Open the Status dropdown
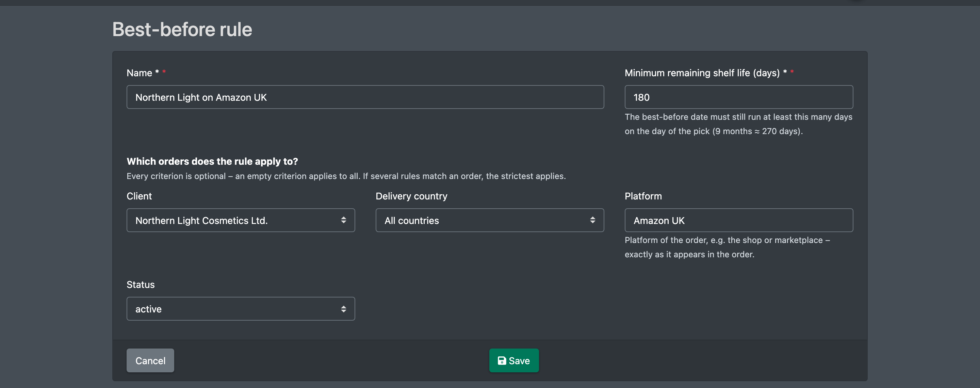This screenshot has height=388, width=980. coord(241,309)
